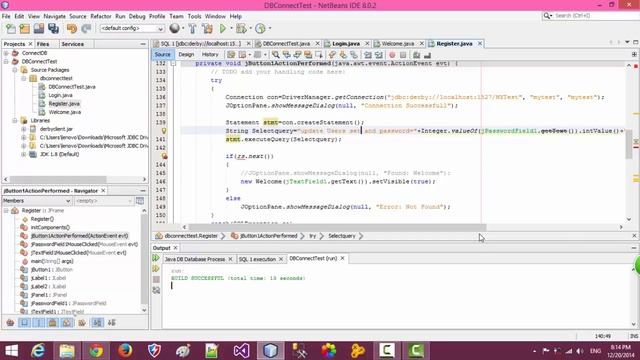
Task: Expand the JDK 1.8 (Default) node
Action: pos(24,154)
